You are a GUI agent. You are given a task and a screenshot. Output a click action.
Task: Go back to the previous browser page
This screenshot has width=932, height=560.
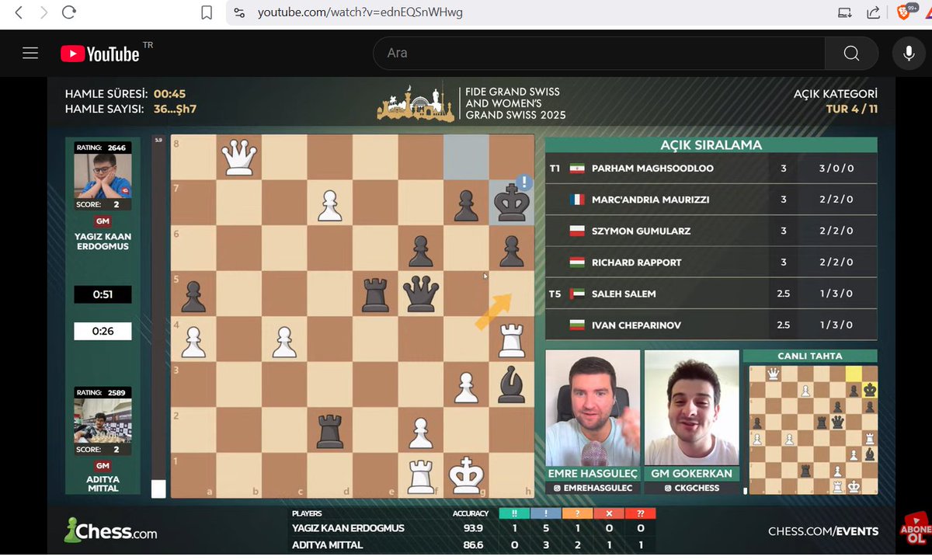tap(19, 12)
